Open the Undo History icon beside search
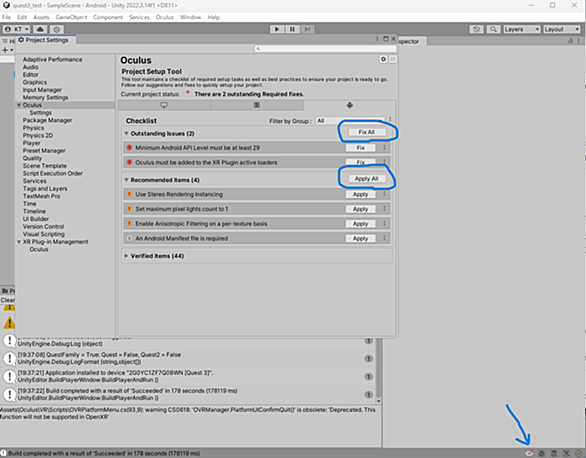This screenshot has height=458, width=586. point(476,29)
